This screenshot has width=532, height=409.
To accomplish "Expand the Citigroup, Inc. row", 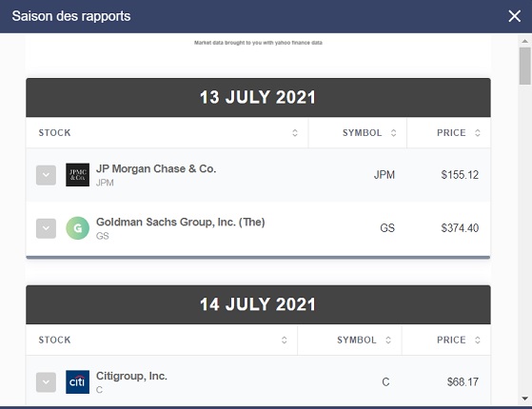I will 46,382.
